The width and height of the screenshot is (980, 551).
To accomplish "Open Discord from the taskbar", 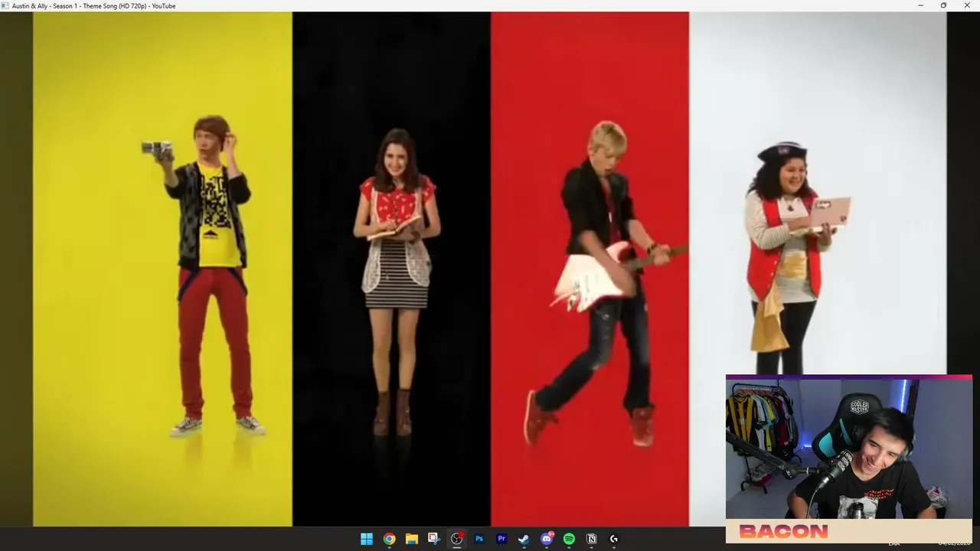I will (547, 539).
